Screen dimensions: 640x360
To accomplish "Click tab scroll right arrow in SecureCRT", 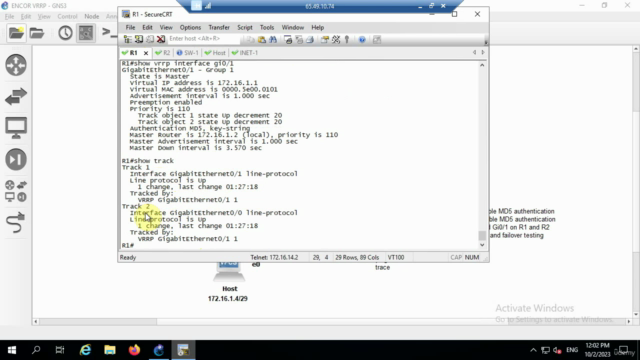I will (x=483, y=52).
